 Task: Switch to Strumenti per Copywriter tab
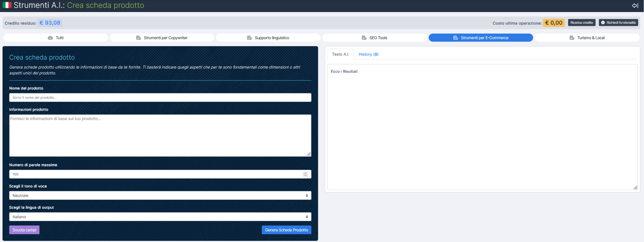162,38
